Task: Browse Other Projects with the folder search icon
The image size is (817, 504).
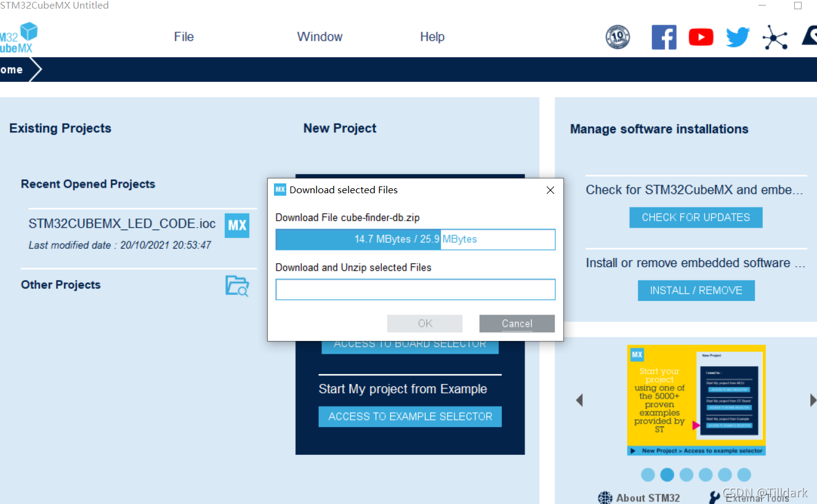Action: 237,286
